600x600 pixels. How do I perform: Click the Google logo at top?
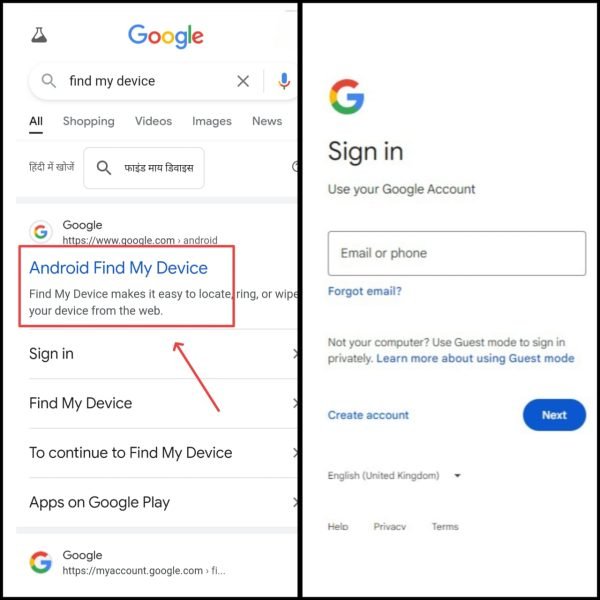click(166, 36)
